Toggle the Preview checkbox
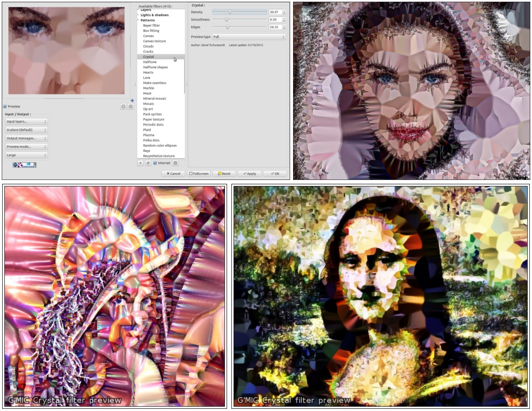The height and width of the screenshot is (411, 532). click(x=5, y=106)
